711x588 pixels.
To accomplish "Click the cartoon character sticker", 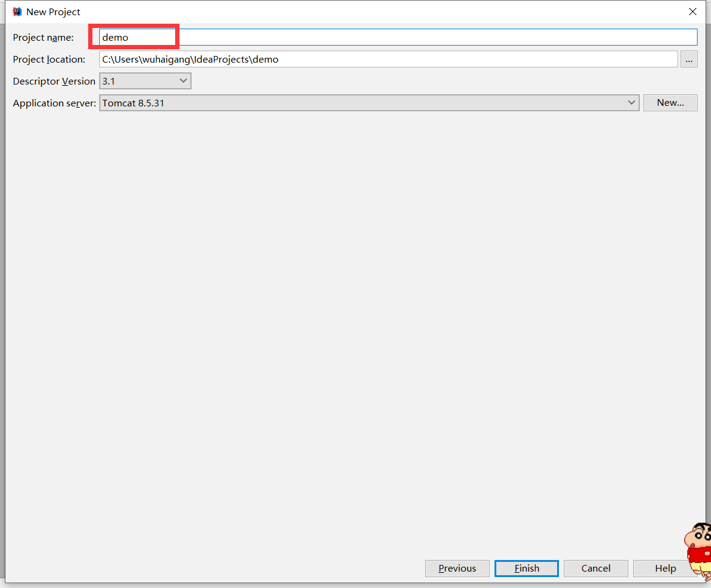I will (x=698, y=551).
